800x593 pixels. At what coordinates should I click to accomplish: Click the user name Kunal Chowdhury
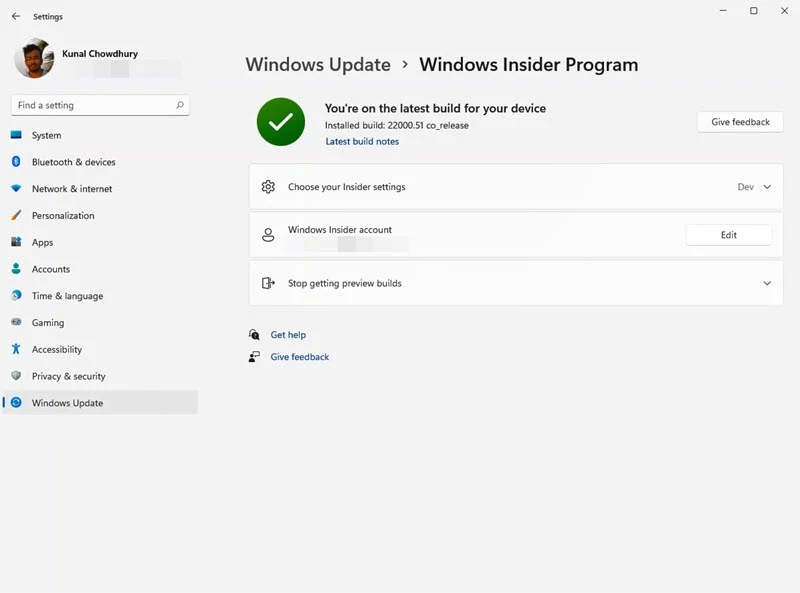(x=100, y=54)
